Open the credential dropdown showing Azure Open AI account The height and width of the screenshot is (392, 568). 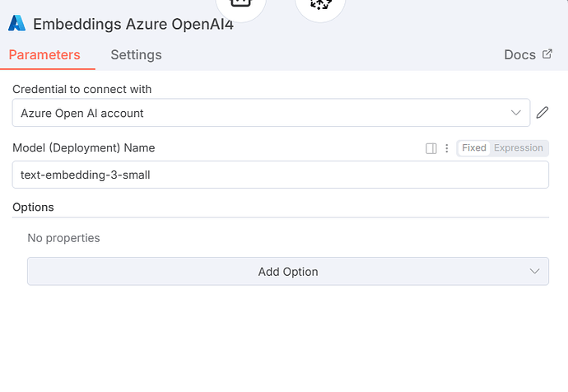tap(263, 113)
